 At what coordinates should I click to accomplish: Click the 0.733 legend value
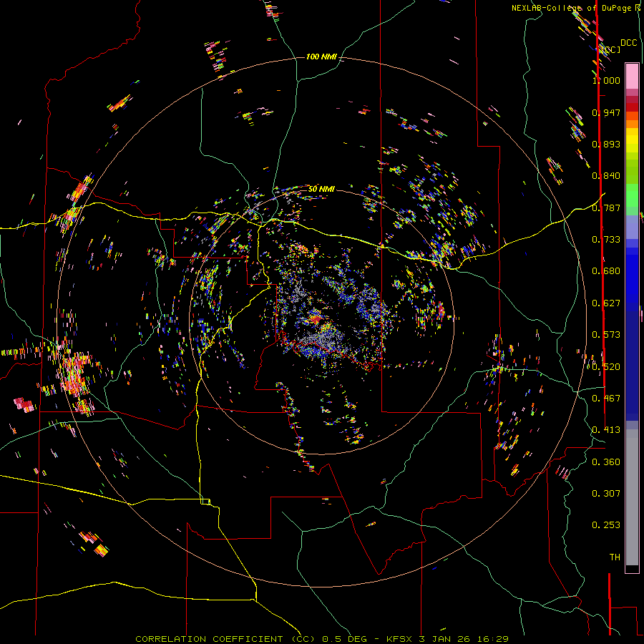[x=606, y=240]
